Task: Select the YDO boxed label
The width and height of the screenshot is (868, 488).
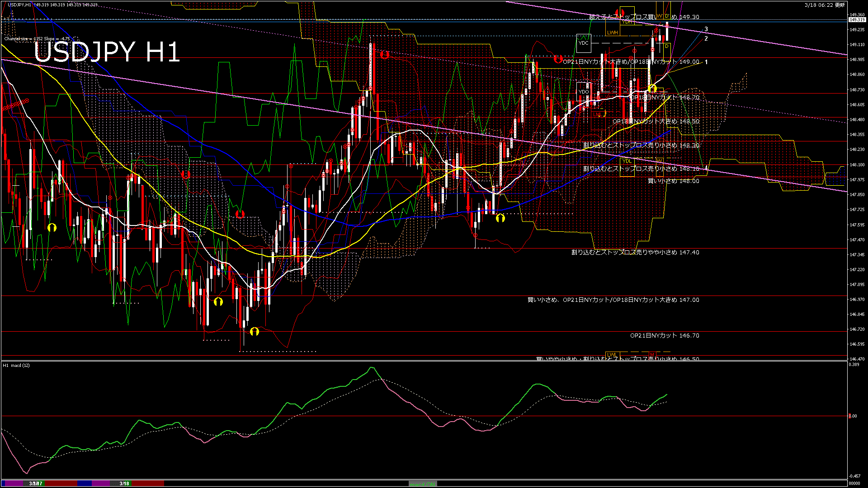Action: pos(584,92)
